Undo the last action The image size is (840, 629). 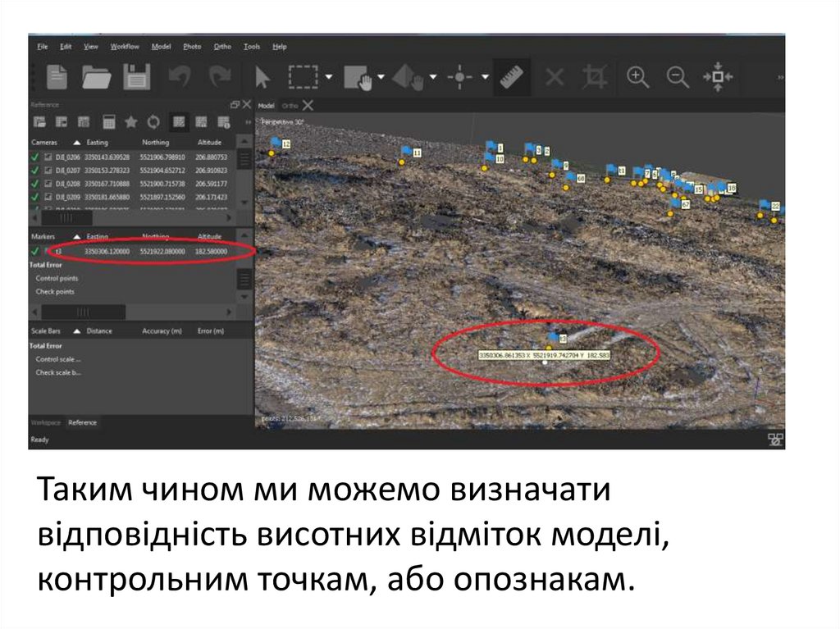(180, 76)
